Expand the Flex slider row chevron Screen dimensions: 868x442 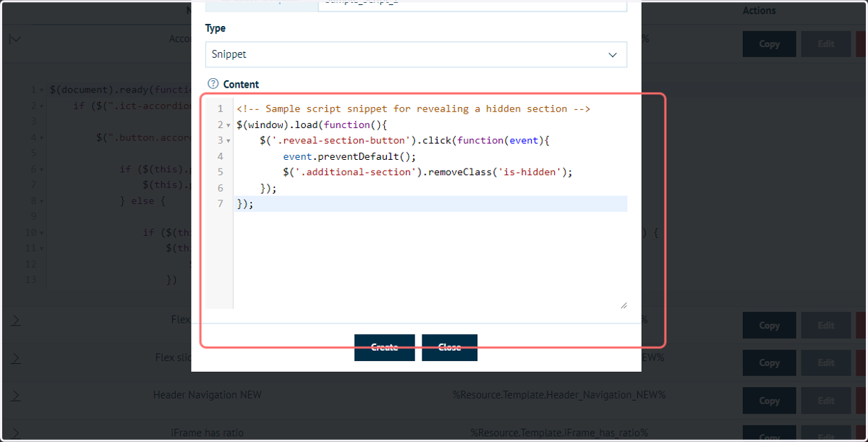[15, 357]
